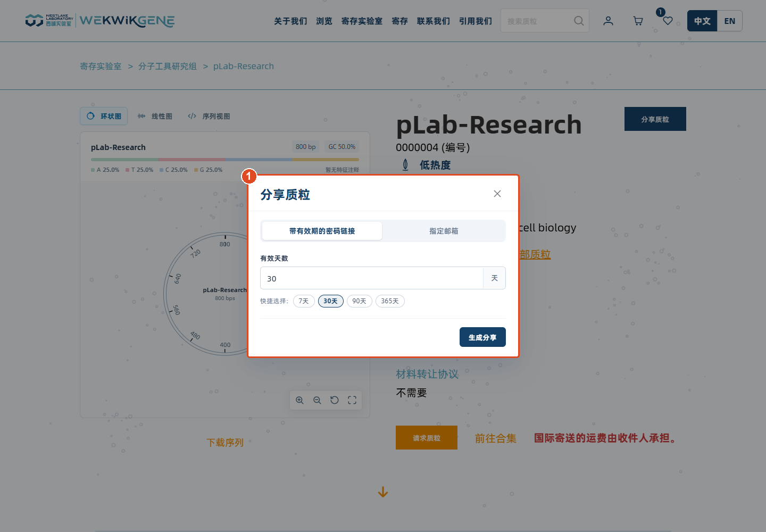Choose the 365天 quick option
Image resolution: width=766 pixels, height=532 pixels.
tap(390, 301)
